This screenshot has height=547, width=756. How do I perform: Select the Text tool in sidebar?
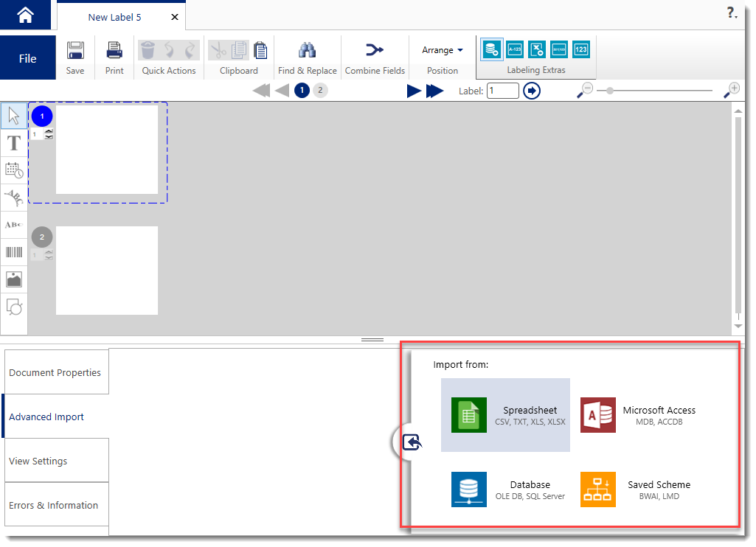pyautogui.click(x=14, y=143)
